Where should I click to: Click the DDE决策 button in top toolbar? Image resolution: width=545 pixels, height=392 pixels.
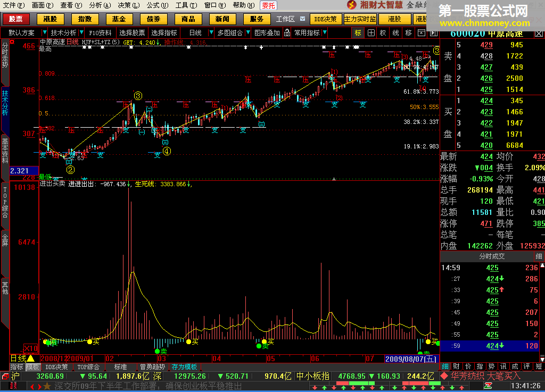325,19
